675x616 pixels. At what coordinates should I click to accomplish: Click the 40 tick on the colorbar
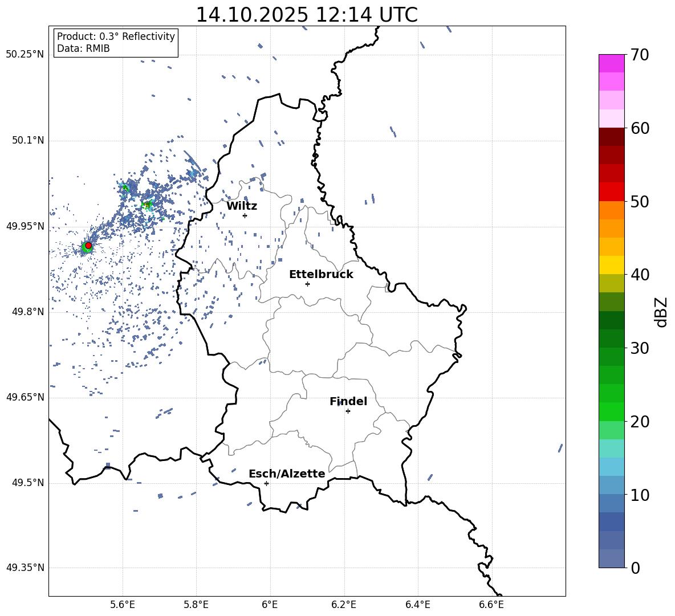640,275
